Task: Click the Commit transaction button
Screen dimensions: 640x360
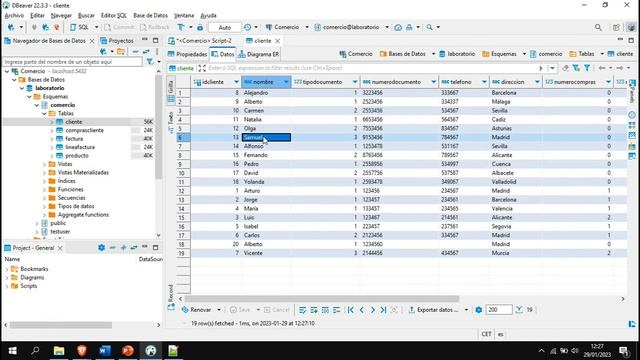Action: tap(119, 27)
